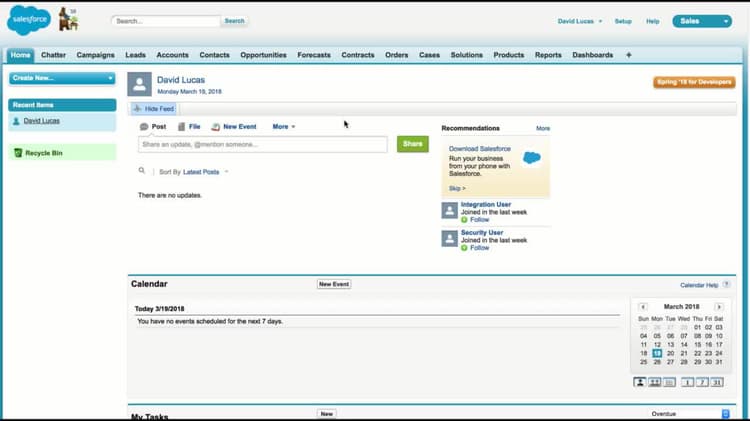Open the Accounts tab

point(172,55)
